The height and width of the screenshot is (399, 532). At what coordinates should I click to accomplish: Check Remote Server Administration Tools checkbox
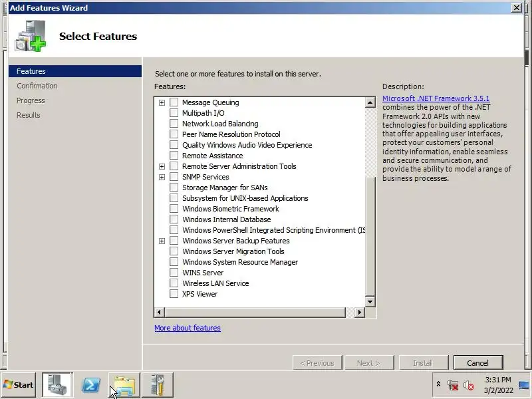click(174, 166)
